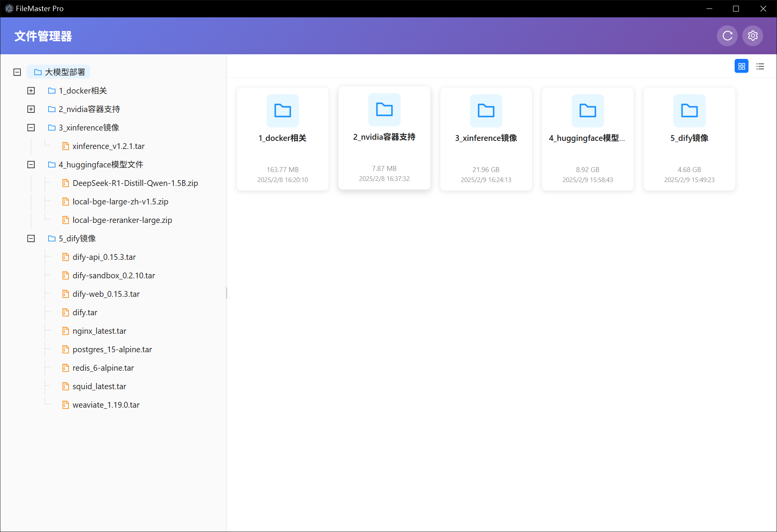Maximize the FileMaster Pro window

tap(736, 8)
